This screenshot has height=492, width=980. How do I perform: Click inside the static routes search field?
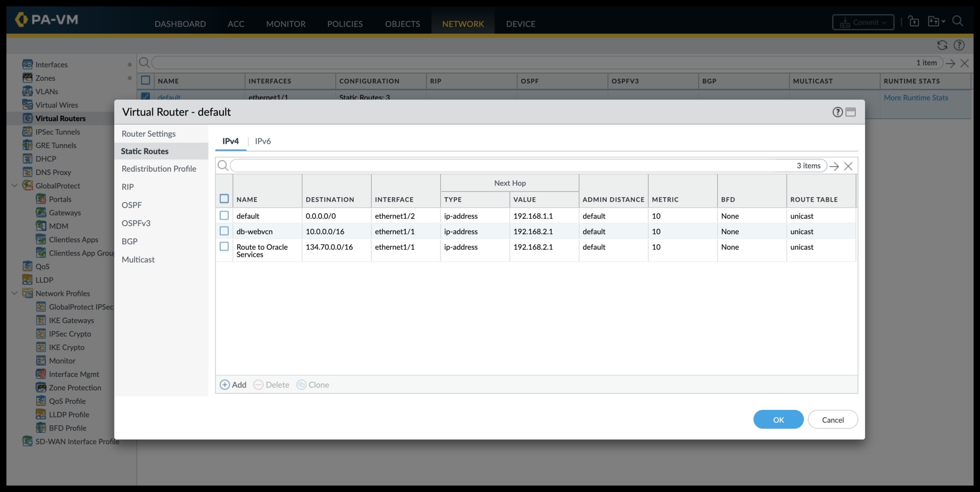[x=456, y=166]
